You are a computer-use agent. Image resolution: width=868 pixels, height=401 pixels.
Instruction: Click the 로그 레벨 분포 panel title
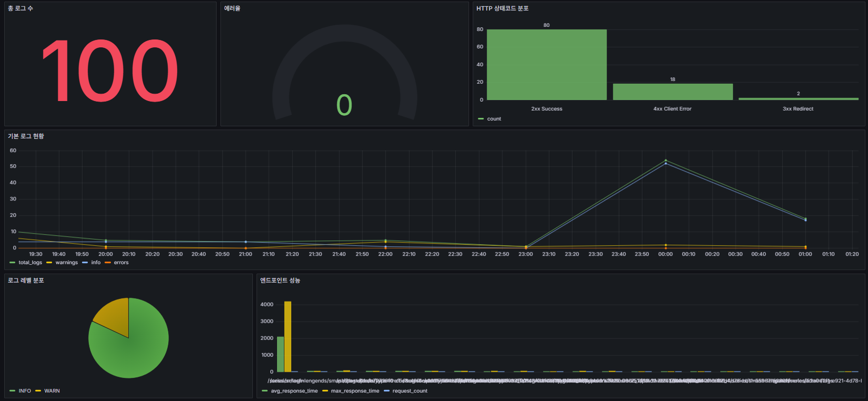(26, 280)
